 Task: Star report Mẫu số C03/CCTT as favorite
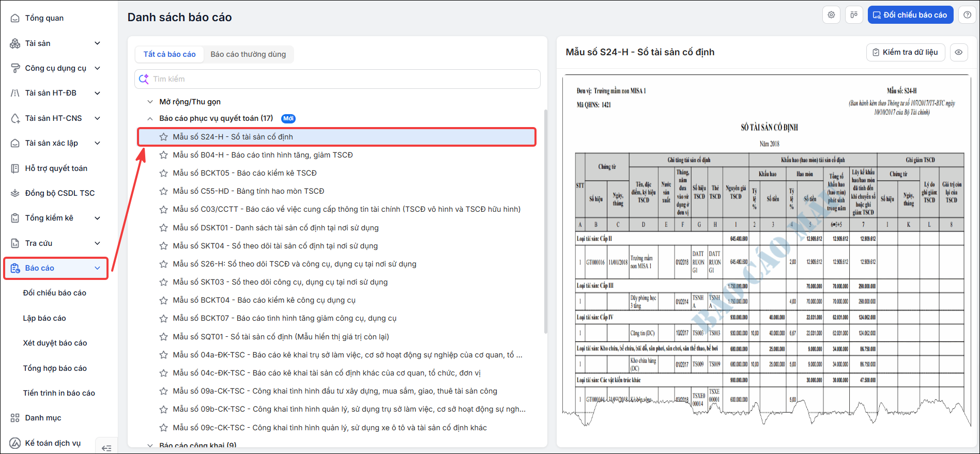click(163, 210)
